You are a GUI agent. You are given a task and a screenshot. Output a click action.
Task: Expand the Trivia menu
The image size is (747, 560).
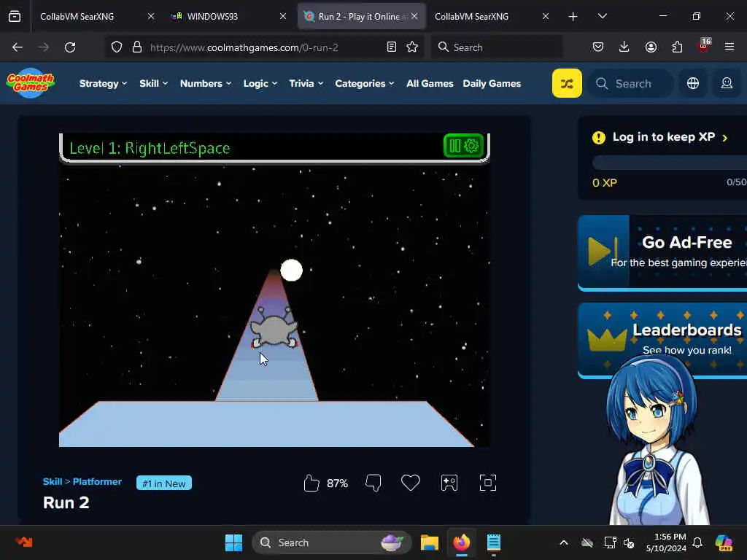306,83
